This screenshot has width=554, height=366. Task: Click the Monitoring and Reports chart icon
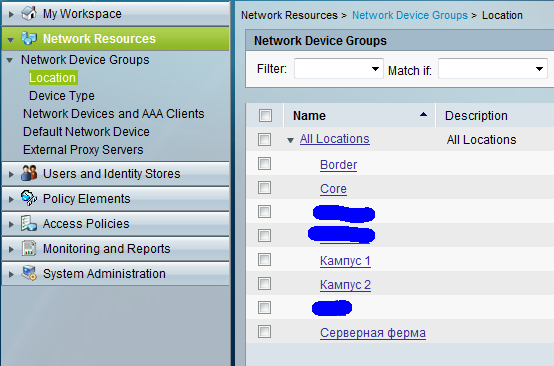[29, 248]
